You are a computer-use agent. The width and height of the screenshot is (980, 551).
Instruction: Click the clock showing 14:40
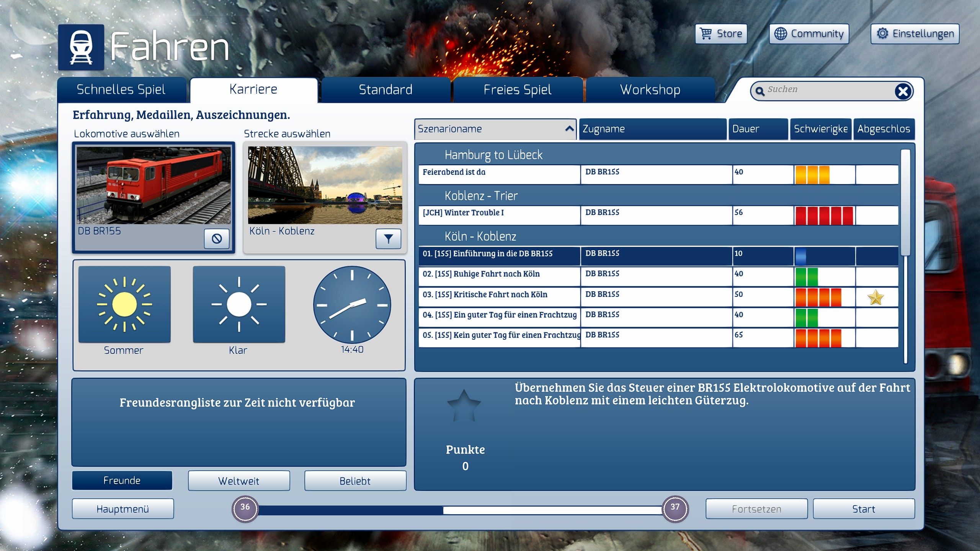click(352, 305)
